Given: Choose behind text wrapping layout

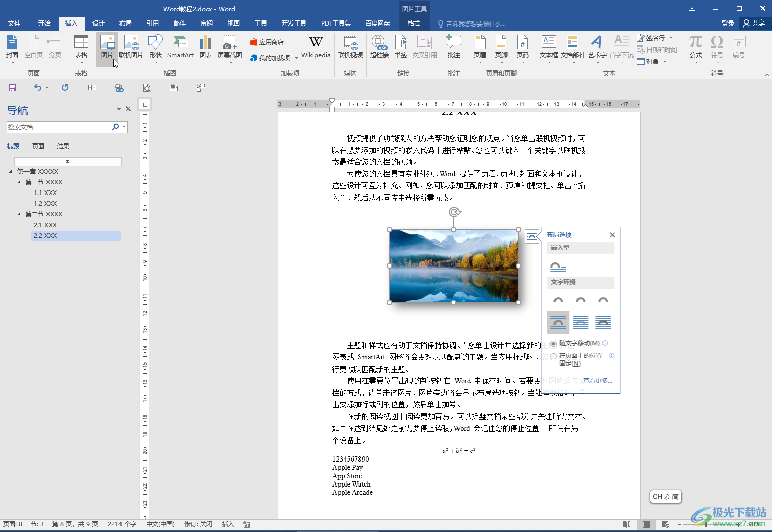Looking at the screenshot, I should pos(581,323).
